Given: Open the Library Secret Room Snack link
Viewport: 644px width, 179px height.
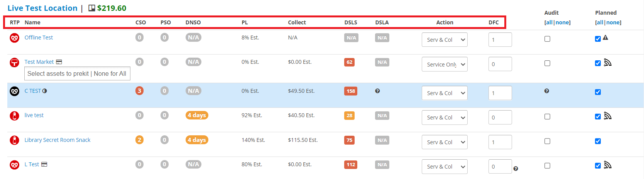Looking at the screenshot, I should (x=57, y=140).
